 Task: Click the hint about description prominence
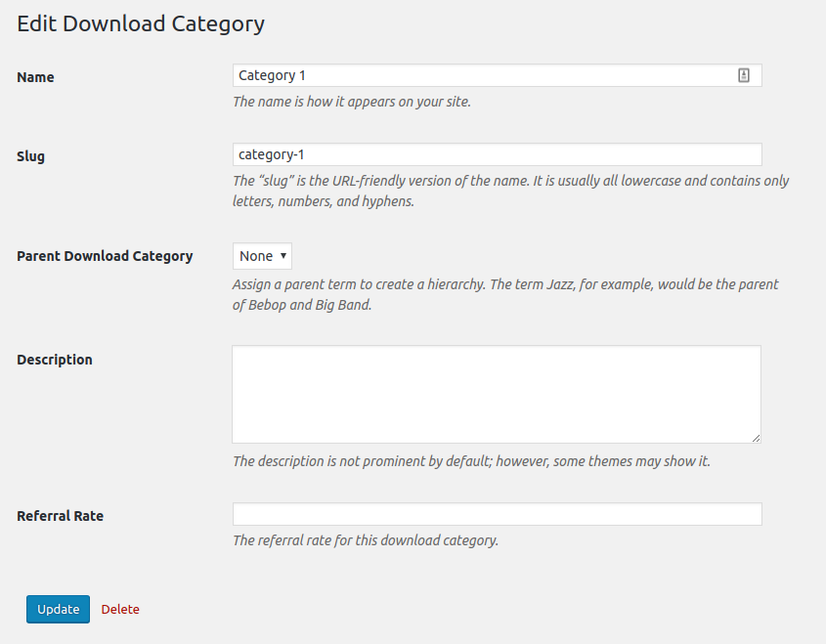[x=471, y=461]
